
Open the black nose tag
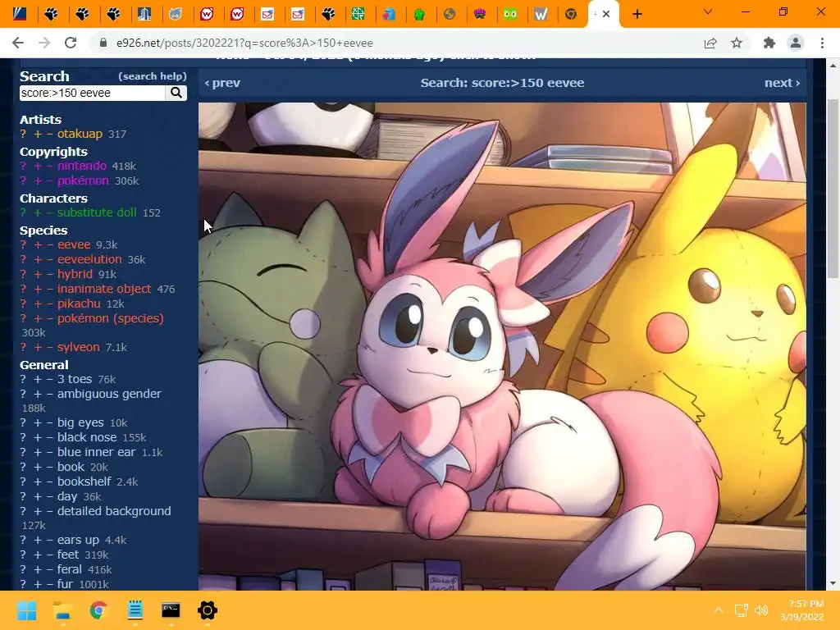tap(87, 437)
